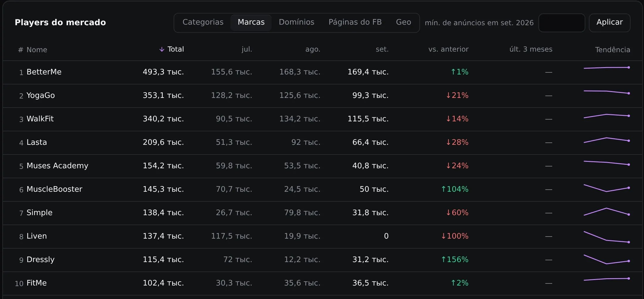Click Lasta's 92 тыс. August value
This screenshot has width=644, height=299.
pyautogui.click(x=306, y=142)
